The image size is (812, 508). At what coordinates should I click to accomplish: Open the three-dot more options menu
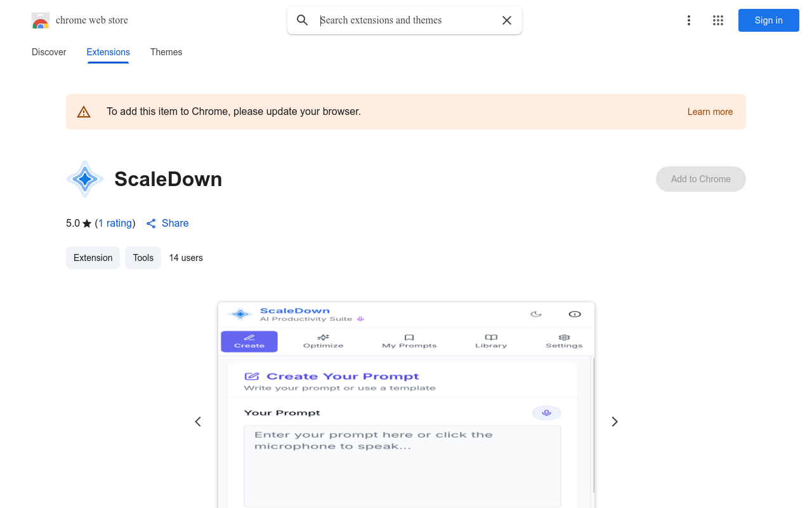[x=689, y=20]
